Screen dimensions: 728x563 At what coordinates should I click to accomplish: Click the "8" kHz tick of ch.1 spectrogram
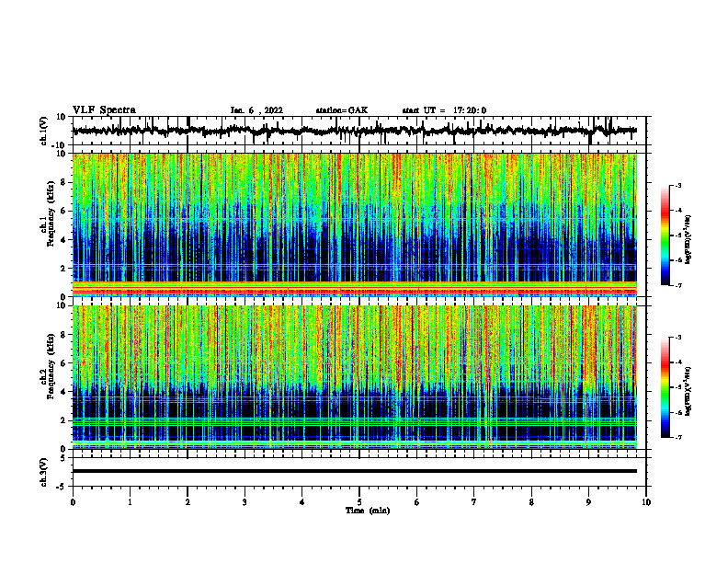point(63,182)
